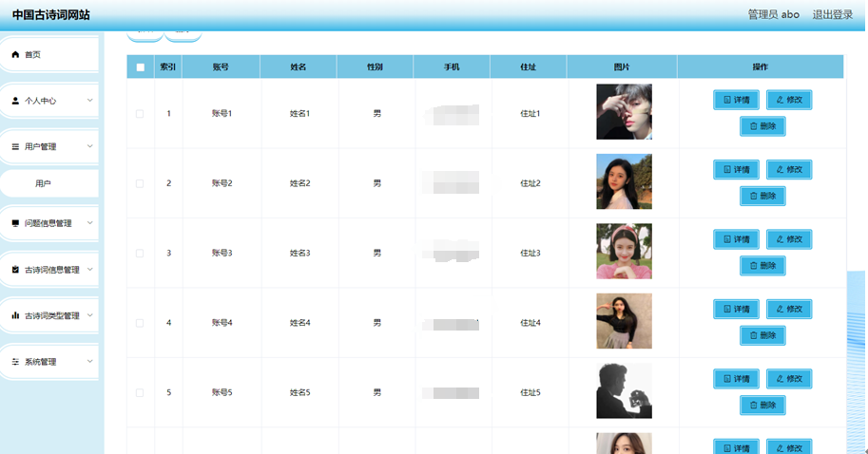The height and width of the screenshot is (454, 868).
Task: Check the checkbox for row 账号5
Action: 140,392
